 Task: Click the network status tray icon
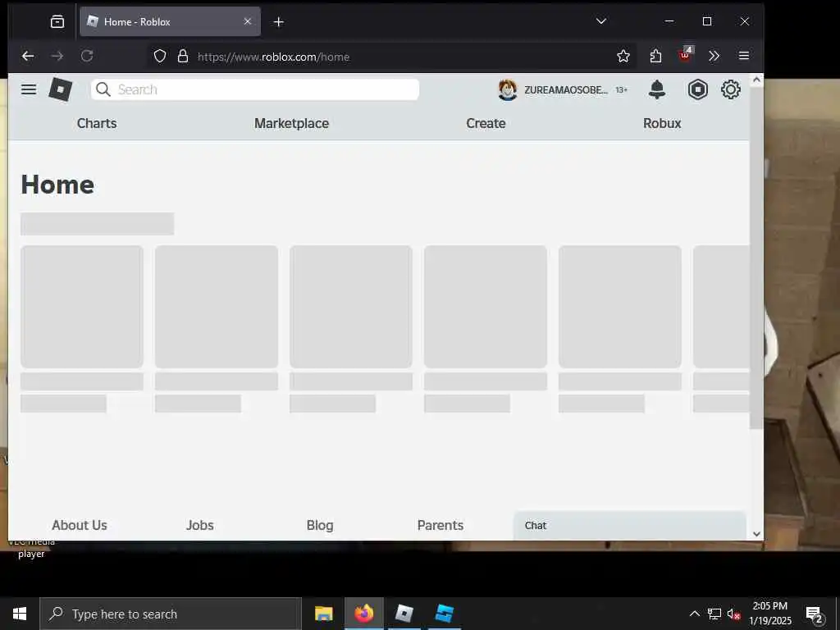[714, 614]
